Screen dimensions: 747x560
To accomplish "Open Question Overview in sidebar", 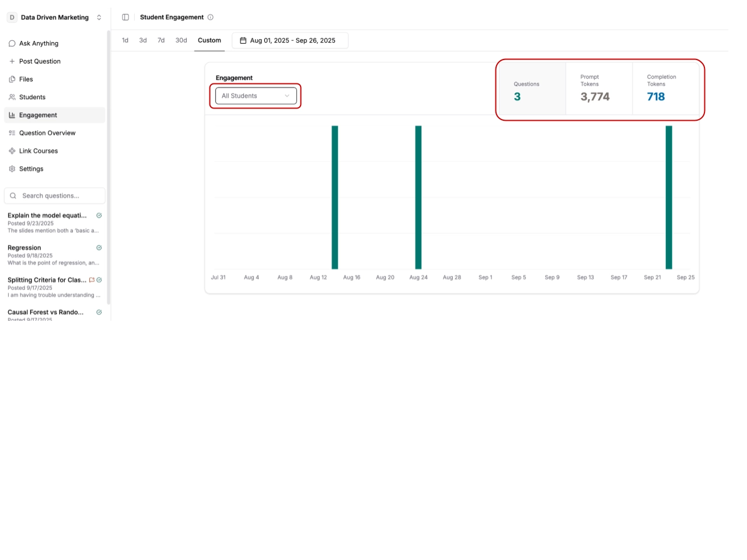I will (x=47, y=133).
